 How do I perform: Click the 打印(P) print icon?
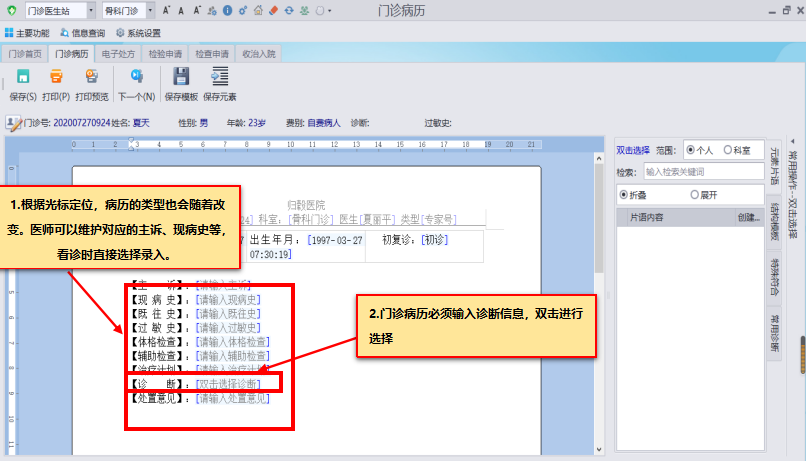[x=56, y=78]
